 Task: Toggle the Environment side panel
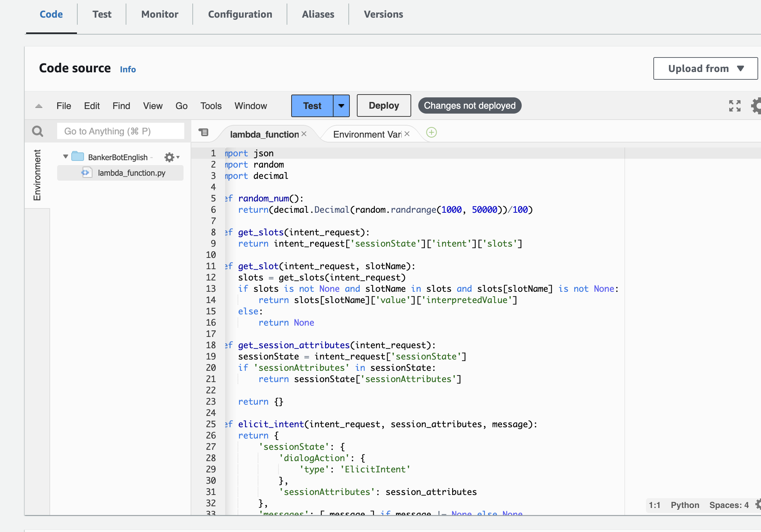pos(37,175)
